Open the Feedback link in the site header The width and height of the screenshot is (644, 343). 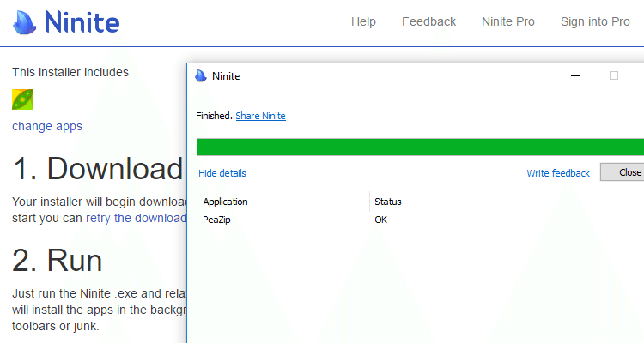(x=428, y=21)
